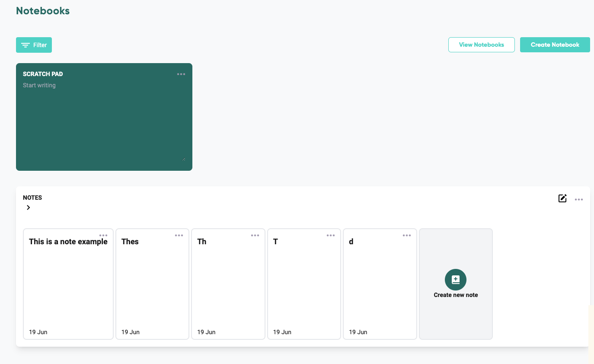Click '19 Jun' date on 'T' note
Viewport: 594px width, 364px height.
282,332
